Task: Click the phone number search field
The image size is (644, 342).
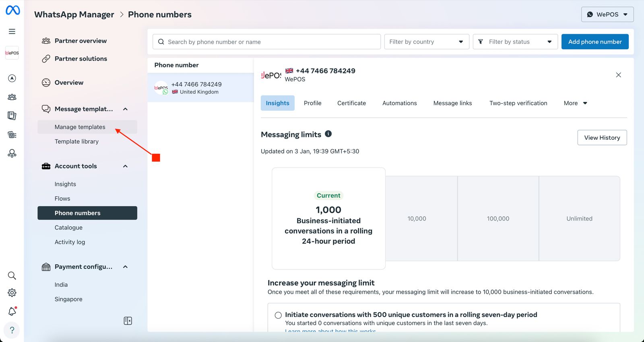Action: click(x=266, y=42)
